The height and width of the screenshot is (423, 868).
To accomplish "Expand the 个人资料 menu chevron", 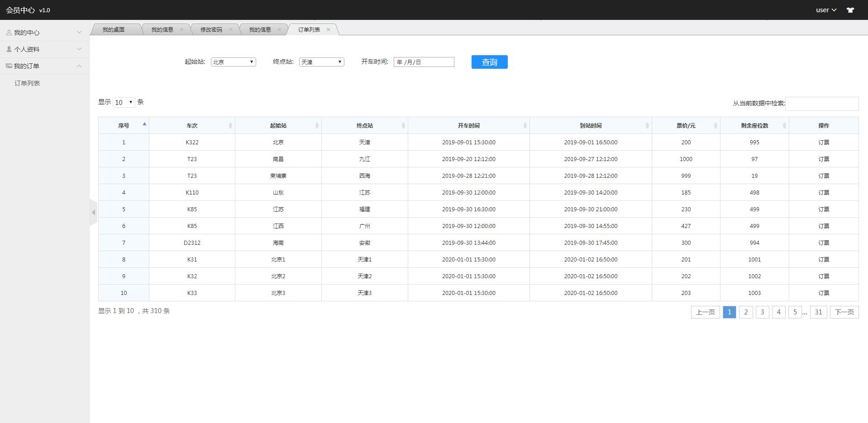I will coord(79,49).
